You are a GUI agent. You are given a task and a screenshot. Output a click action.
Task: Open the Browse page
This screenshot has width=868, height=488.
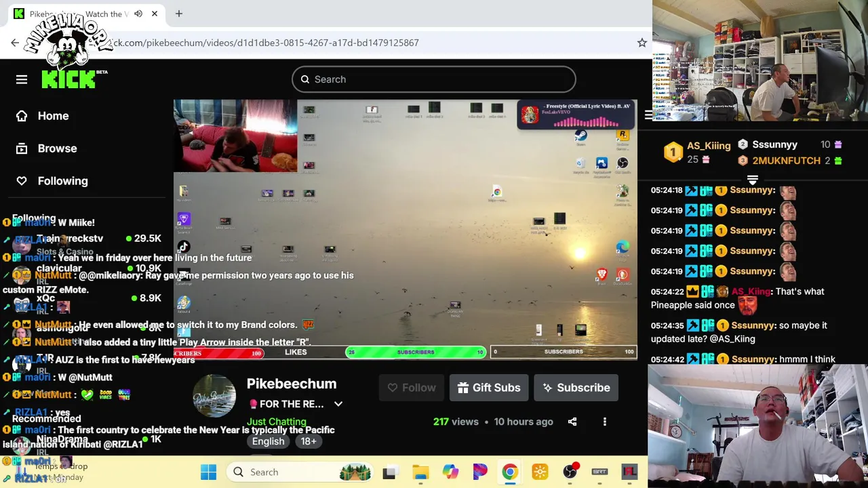click(57, 148)
